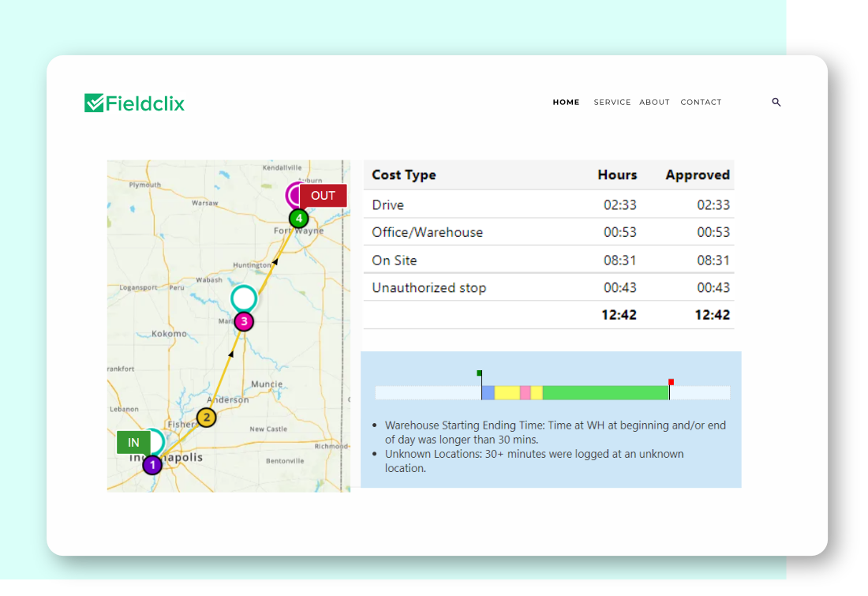Click the green On Site timeline segment

605,393
